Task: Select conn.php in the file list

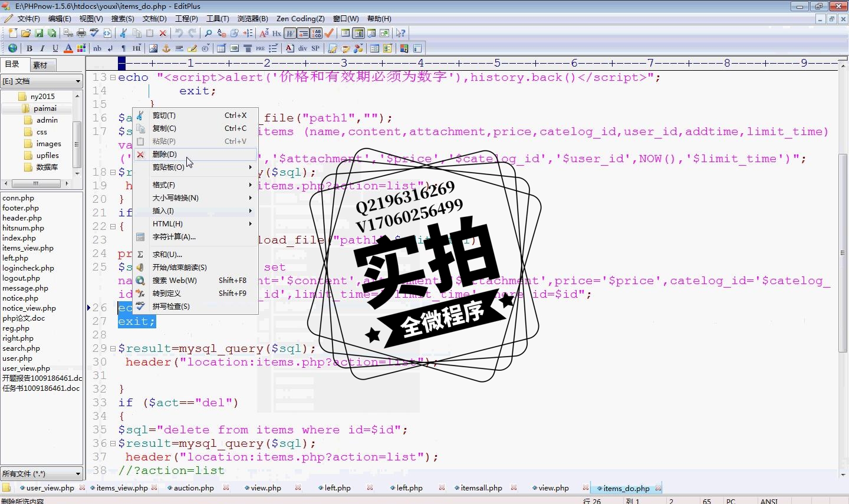Action: pyautogui.click(x=18, y=198)
